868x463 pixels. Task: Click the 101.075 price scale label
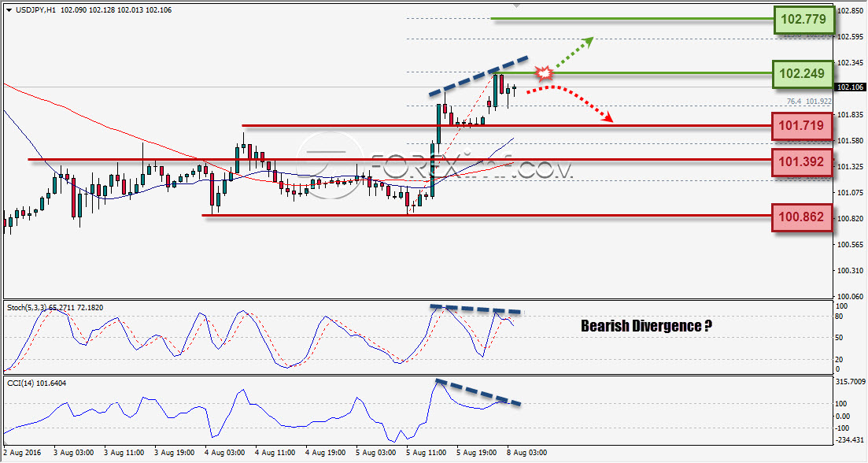[851, 192]
